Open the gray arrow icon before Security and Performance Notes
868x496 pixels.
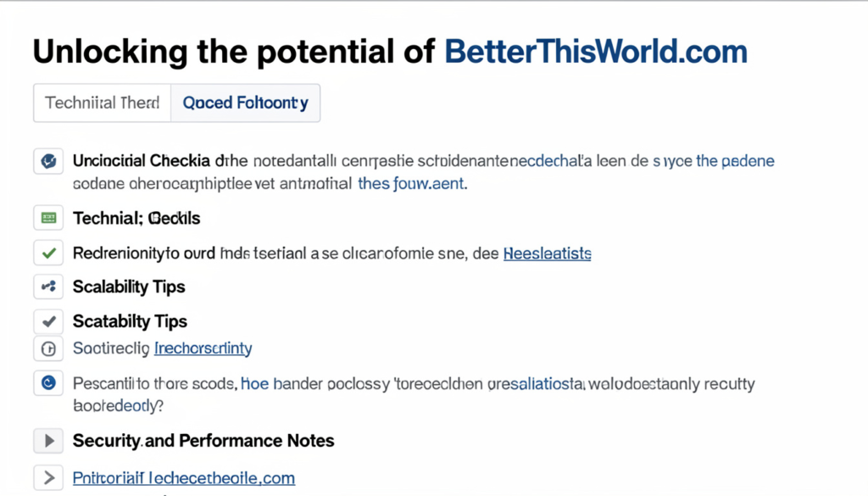point(48,441)
